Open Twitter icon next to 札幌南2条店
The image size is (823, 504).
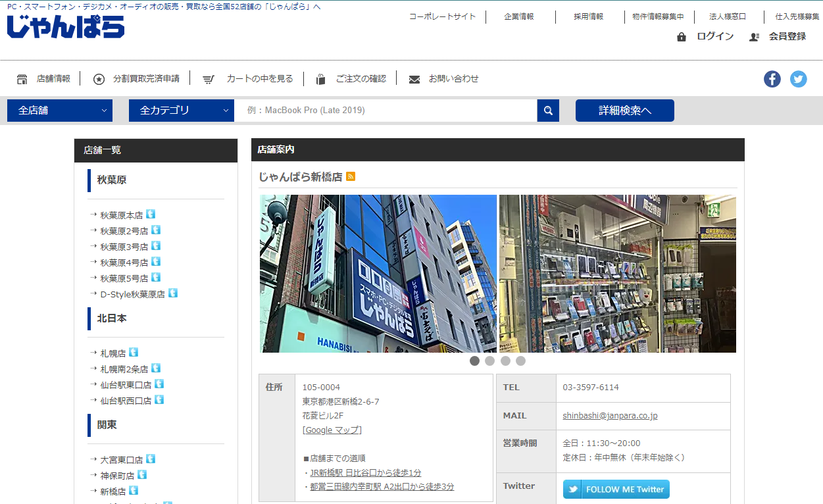click(156, 368)
